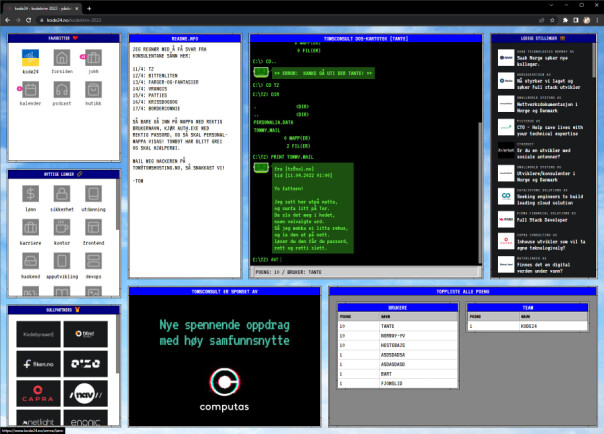Image resolution: width=604 pixels, height=434 pixels.
Task: Click the browser forward arrow
Action: click(x=18, y=20)
